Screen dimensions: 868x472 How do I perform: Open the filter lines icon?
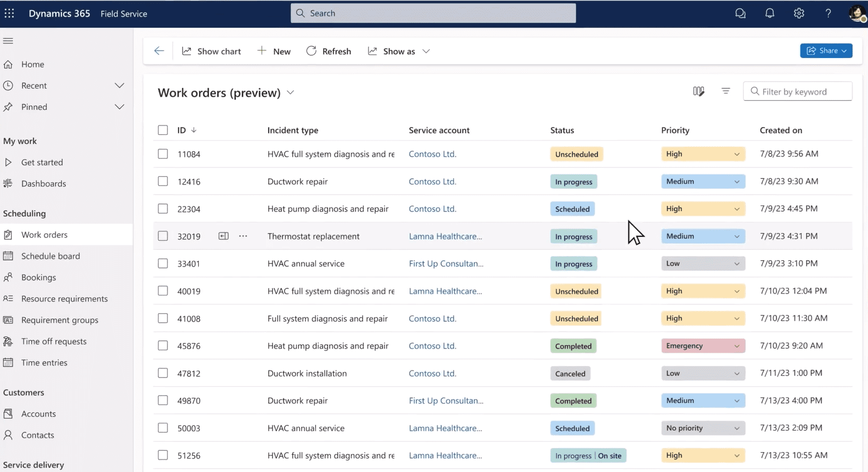pos(726,91)
